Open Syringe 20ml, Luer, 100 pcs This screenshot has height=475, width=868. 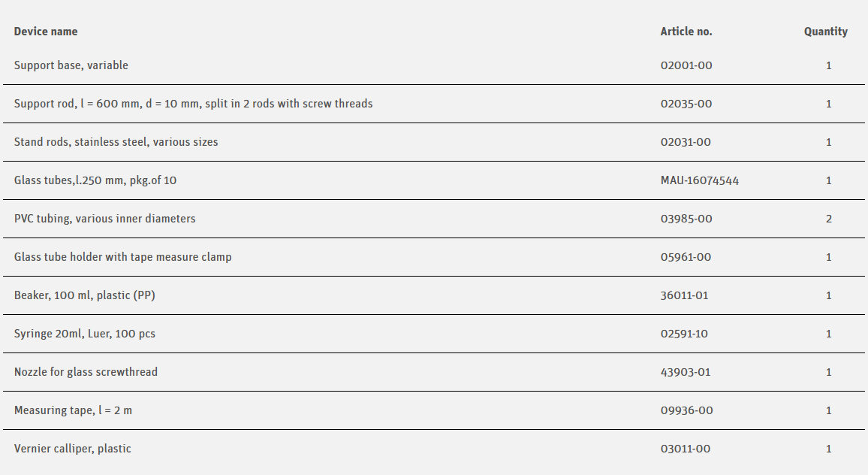pyautogui.click(x=85, y=334)
